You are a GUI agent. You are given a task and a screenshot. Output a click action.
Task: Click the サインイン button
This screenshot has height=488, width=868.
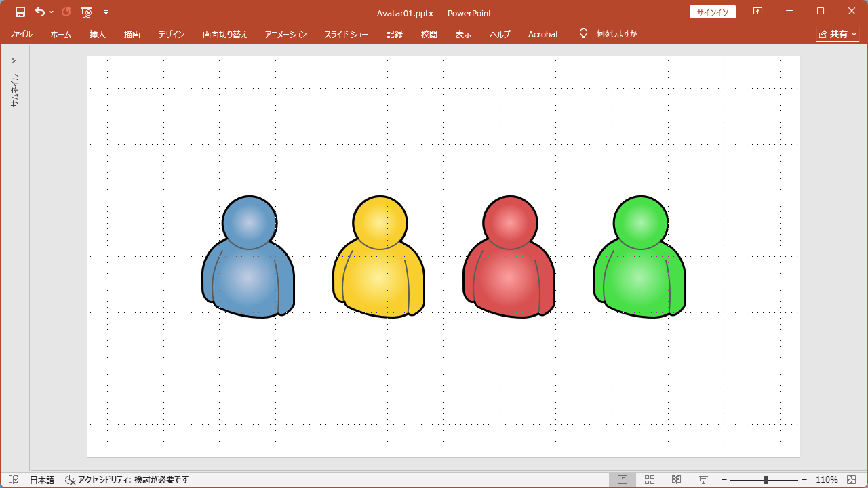click(713, 12)
